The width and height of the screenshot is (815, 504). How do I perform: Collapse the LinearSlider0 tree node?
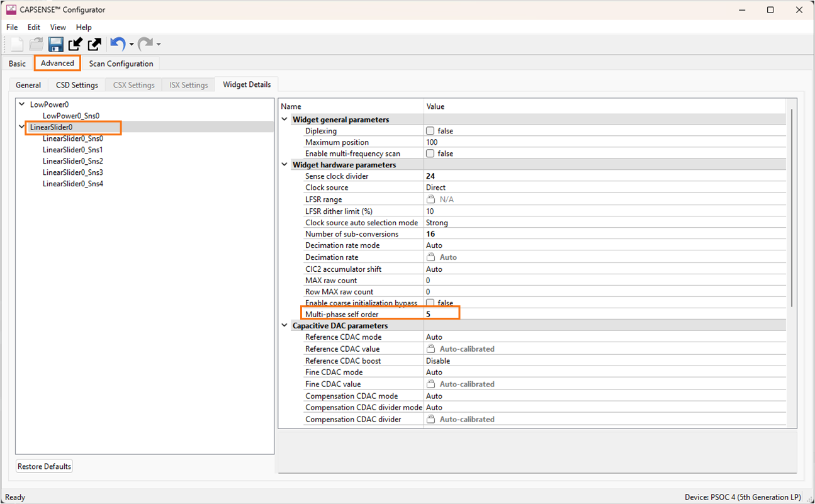[22, 127]
